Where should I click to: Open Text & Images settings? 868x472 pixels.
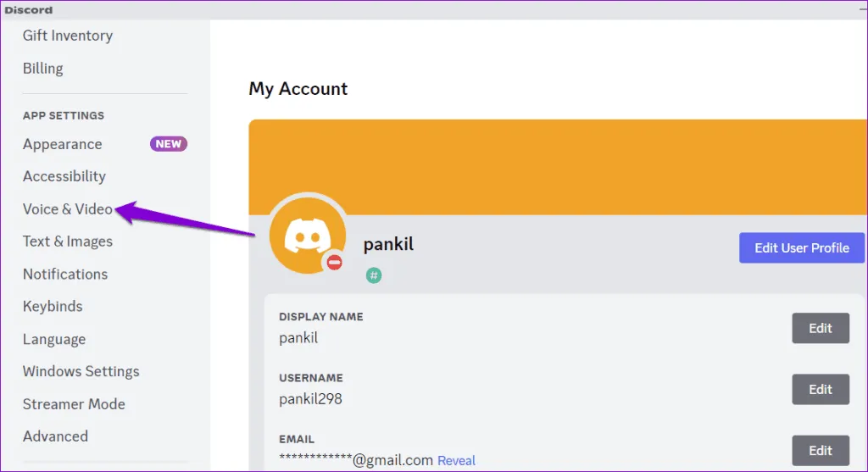(68, 242)
